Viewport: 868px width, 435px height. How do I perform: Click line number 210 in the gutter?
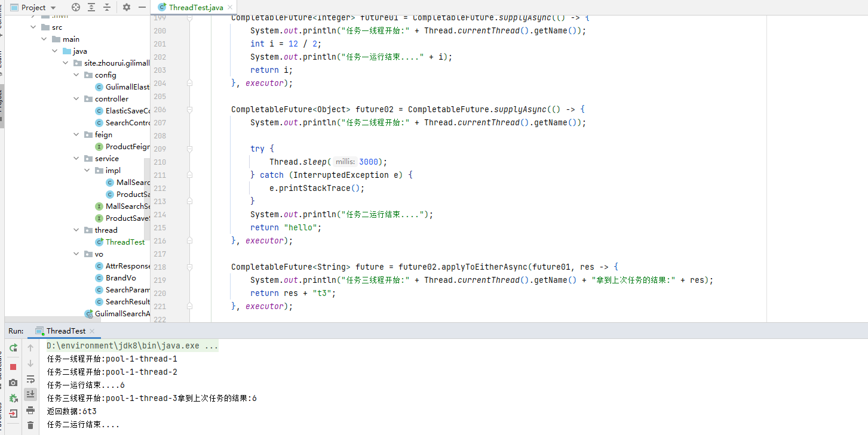pyautogui.click(x=160, y=162)
